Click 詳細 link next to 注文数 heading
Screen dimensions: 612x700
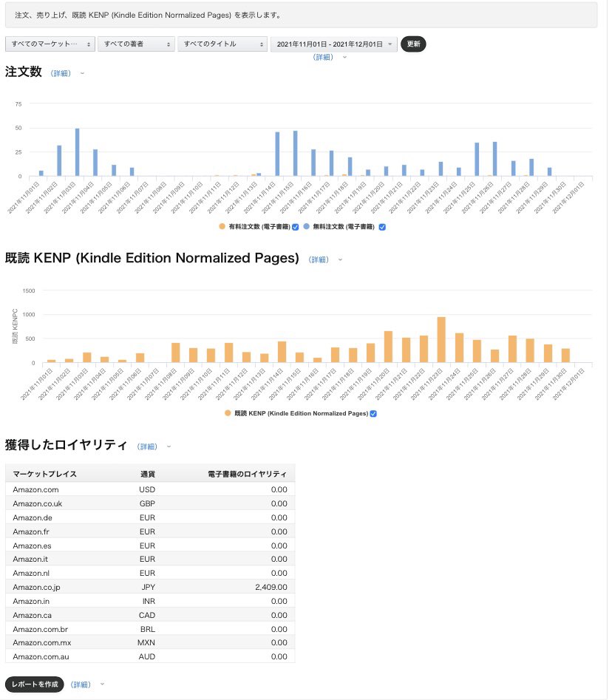(61, 73)
